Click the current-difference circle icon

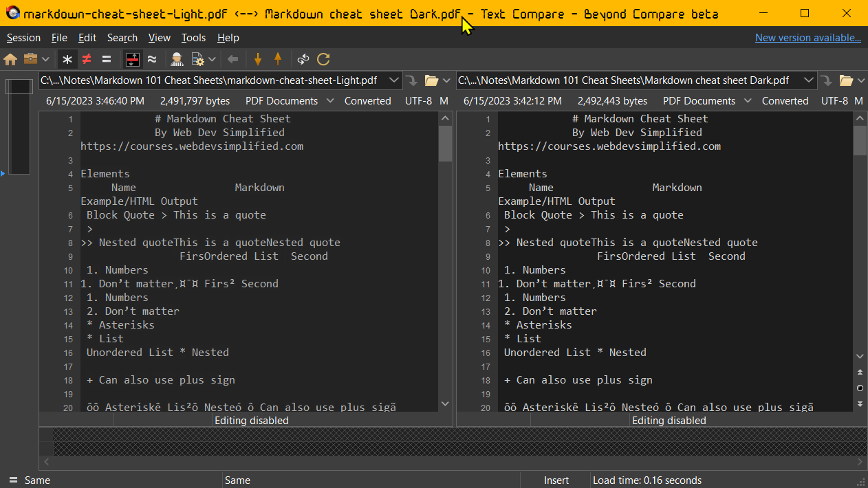click(x=860, y=388)
